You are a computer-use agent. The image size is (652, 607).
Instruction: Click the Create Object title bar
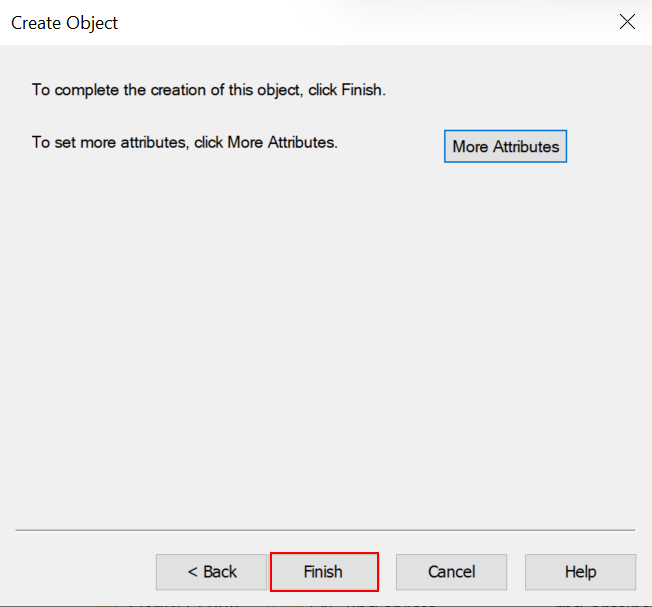coord(300,22)
